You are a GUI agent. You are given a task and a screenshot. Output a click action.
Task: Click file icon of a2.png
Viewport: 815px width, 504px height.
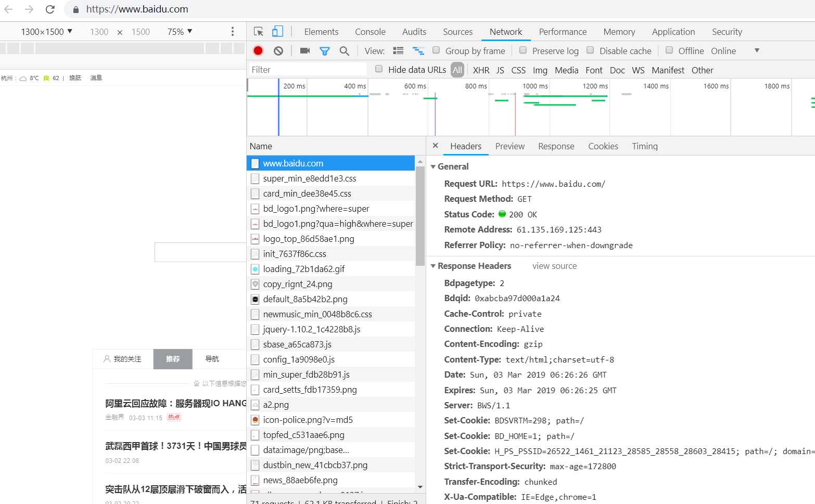(255, 405)
